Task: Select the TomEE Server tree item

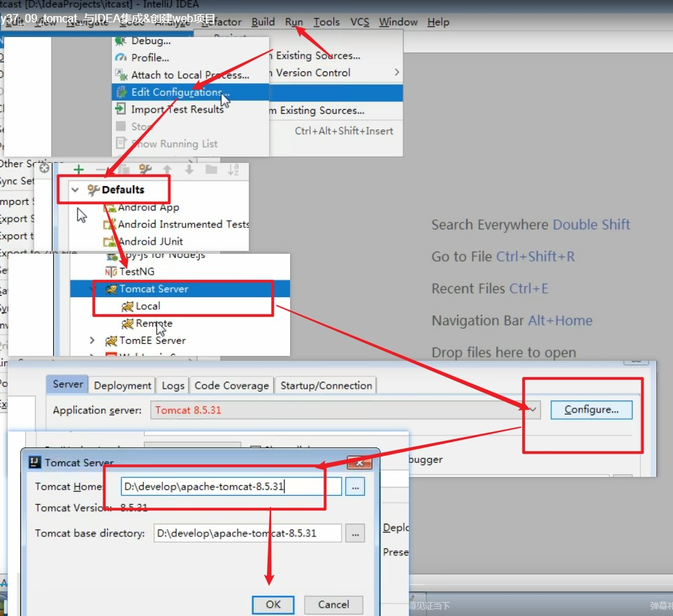Action: pos(152,341)
